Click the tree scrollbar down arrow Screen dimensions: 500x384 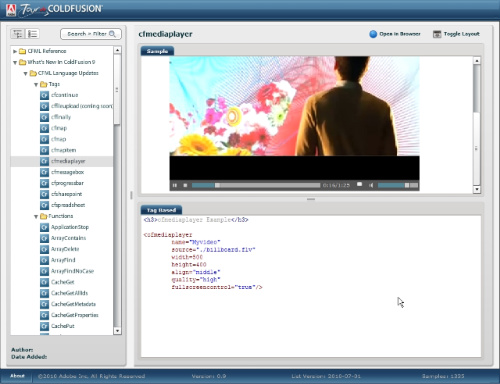[117, 331]
